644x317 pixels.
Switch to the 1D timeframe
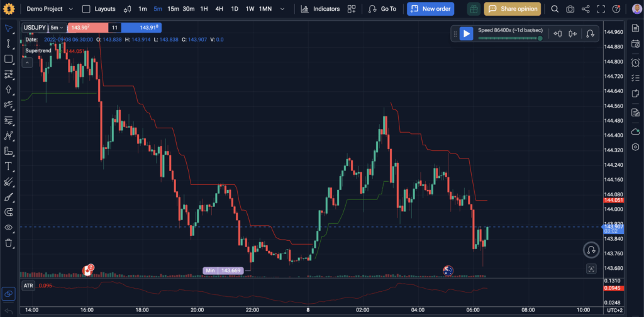point(235,9)
